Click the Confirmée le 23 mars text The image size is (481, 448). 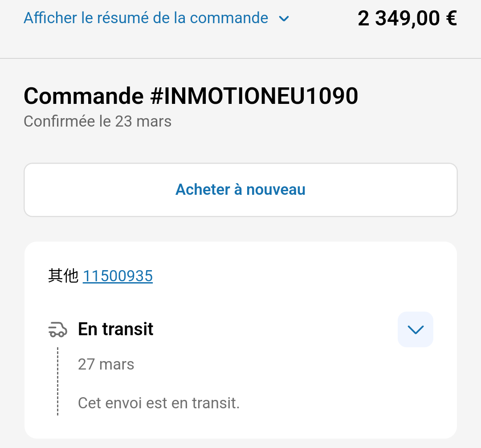click(x=98, y=121)
